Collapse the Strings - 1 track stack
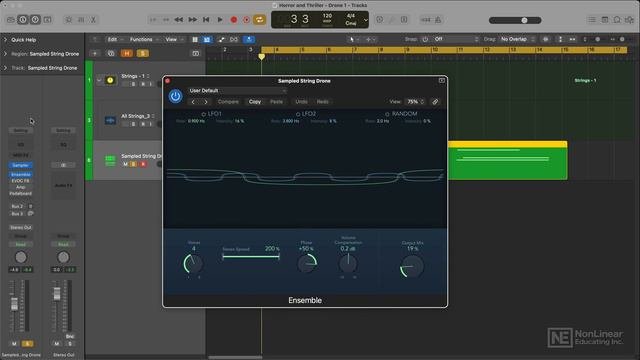The width and height of the screenshot is (640, 360). (x=98, y=80)
